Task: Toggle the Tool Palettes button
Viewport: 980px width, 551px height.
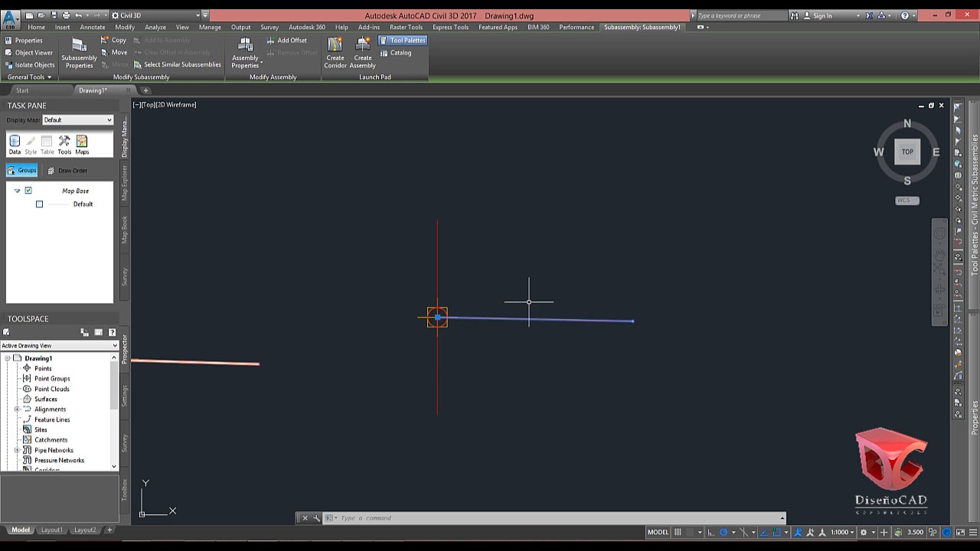Action: (x=403, y=41)
